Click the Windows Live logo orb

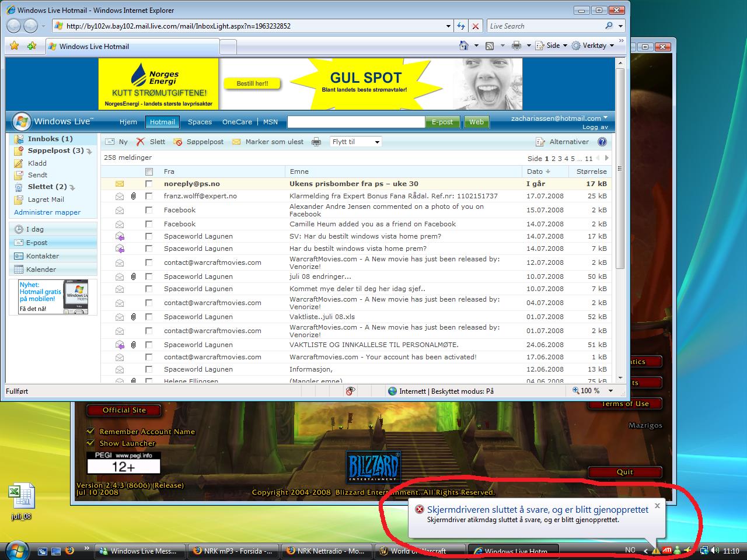click(22, 121)
